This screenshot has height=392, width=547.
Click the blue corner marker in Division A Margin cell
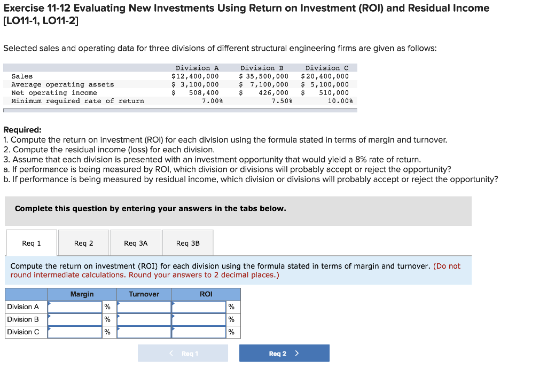(50, 303)
